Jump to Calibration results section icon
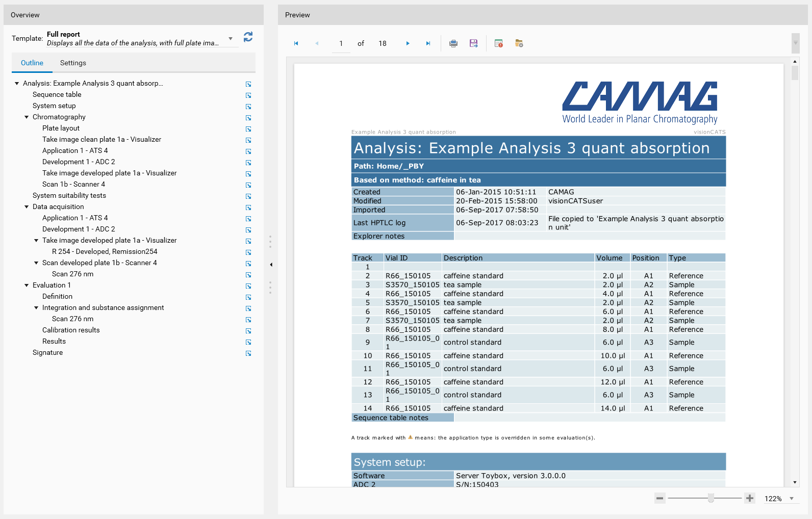 click(x=248, y=331)
